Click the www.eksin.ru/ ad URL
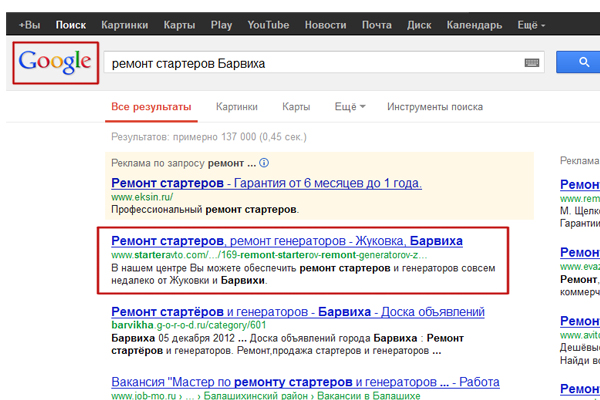 pos(142,197)
